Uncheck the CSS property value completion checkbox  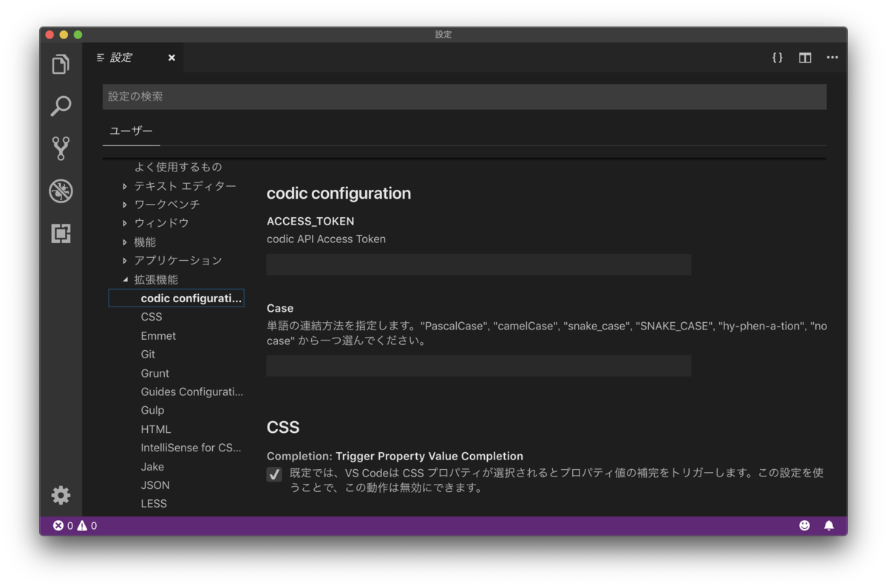tap(274, 474)
